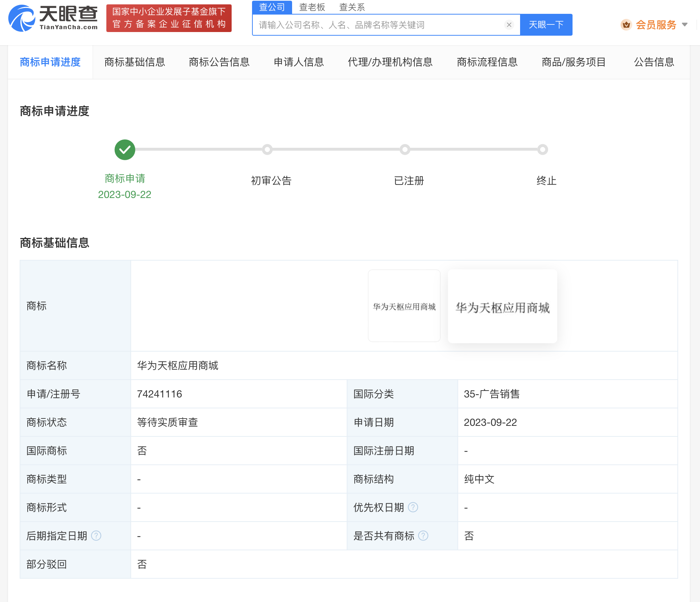700x602 pixels.
Task: Click the 初审公告 progress marker
Action: (x=267, y=150)
